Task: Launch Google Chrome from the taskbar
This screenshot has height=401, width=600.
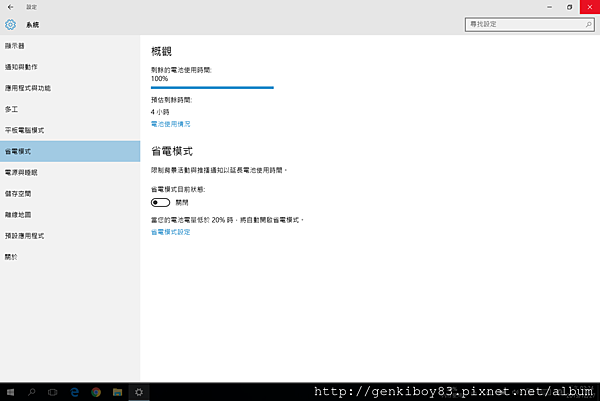Action: [96, 392]
